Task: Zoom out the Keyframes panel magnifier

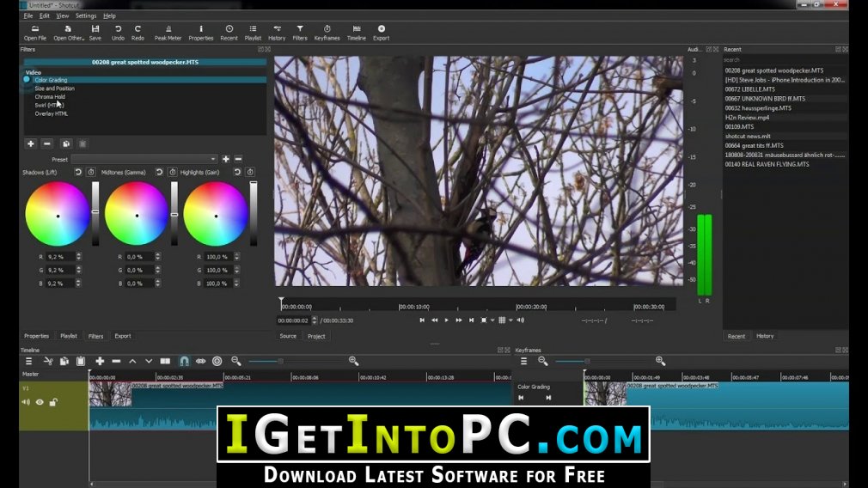Action: [542, 362]
